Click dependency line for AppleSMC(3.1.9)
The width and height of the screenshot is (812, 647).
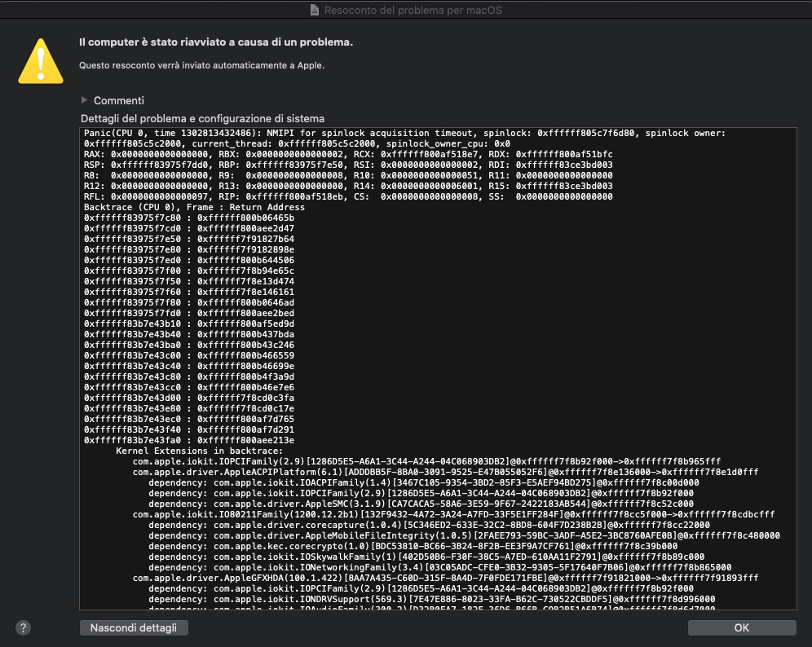(421, 504)
